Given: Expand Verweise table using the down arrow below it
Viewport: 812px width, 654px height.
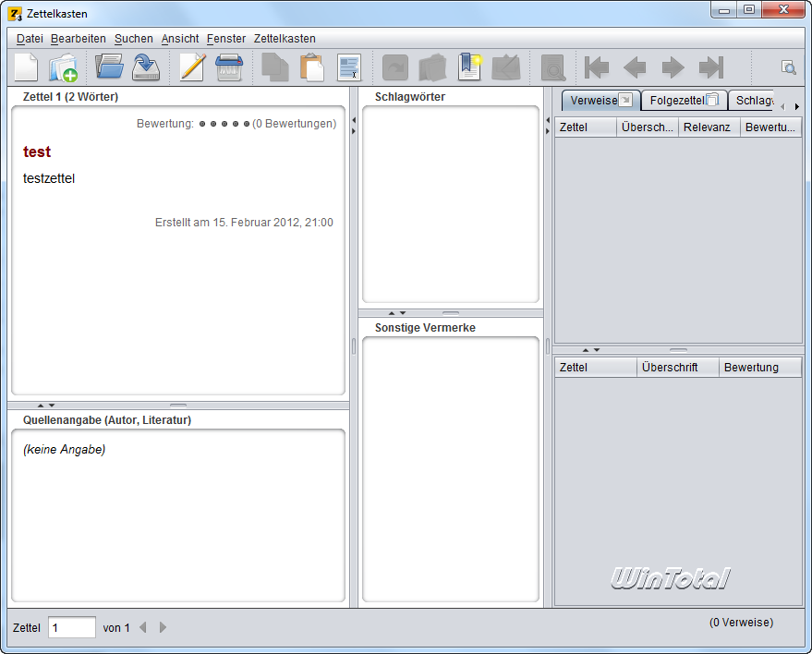Looking at the screenshot, I should 597,350.
